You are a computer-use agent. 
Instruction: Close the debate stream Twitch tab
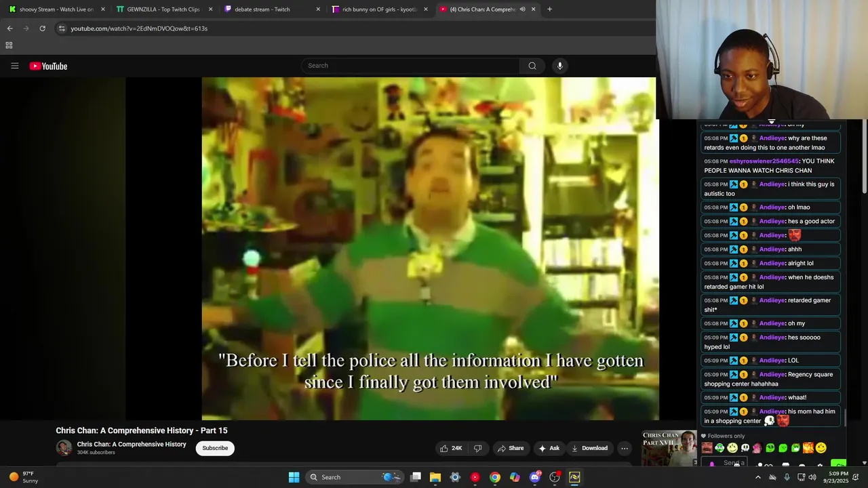coord(318,9)
